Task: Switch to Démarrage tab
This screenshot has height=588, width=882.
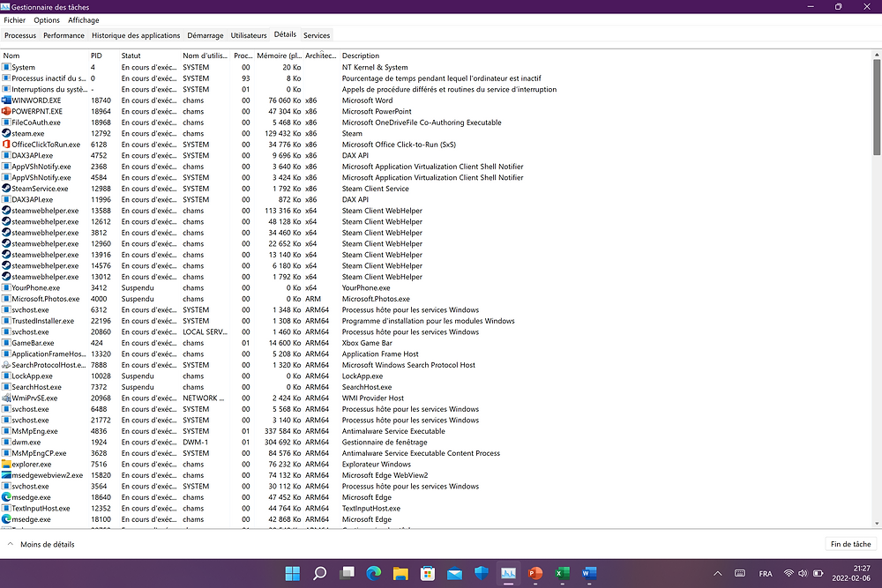Action: point(206,35)
